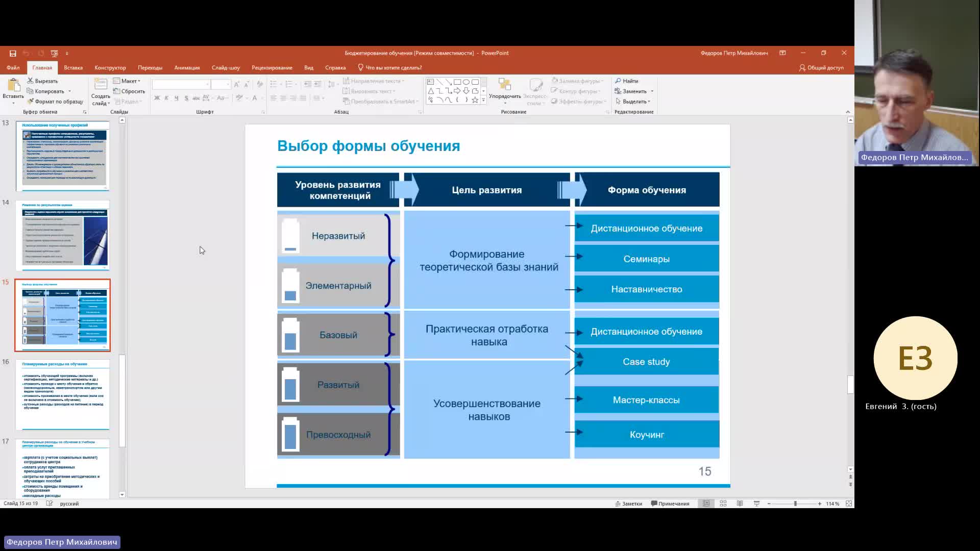Click Упорядочить (Arrange) button

[505, 91]
